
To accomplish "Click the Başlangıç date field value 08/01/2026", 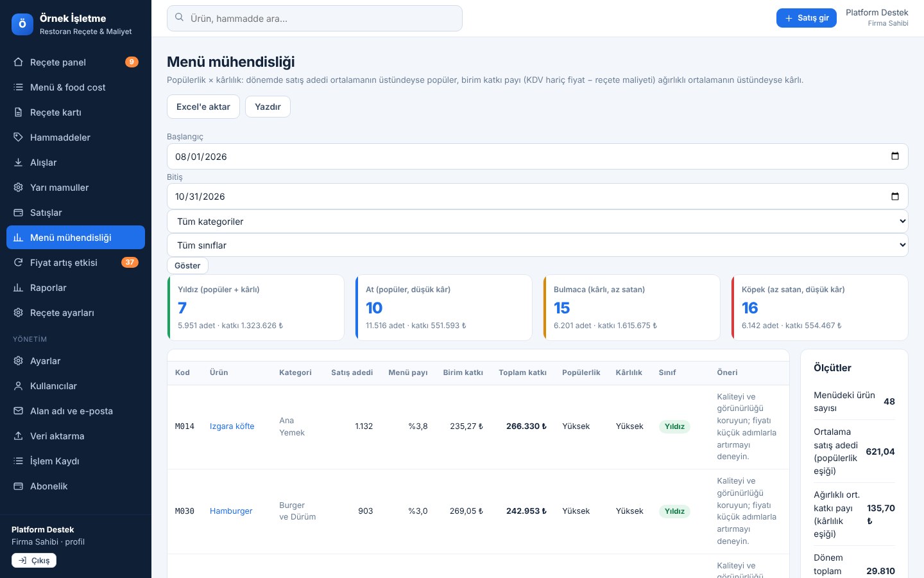I will click(201, 157).
